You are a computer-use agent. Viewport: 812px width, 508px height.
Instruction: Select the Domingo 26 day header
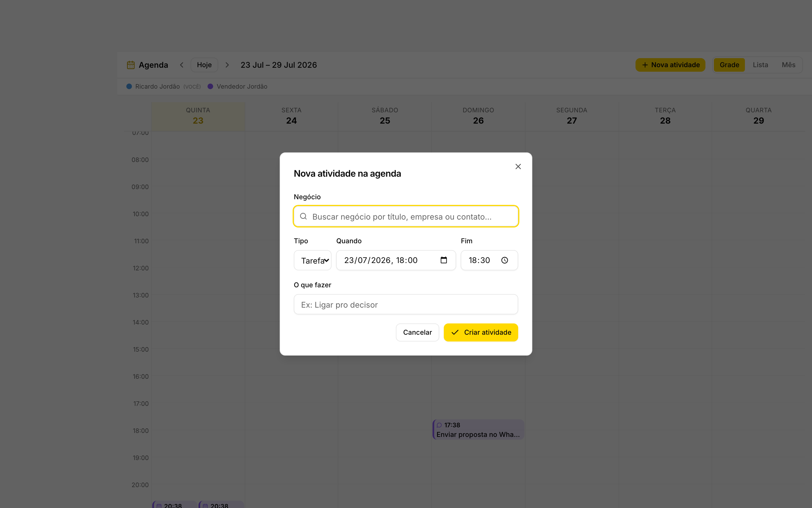[x=478, y=116]
